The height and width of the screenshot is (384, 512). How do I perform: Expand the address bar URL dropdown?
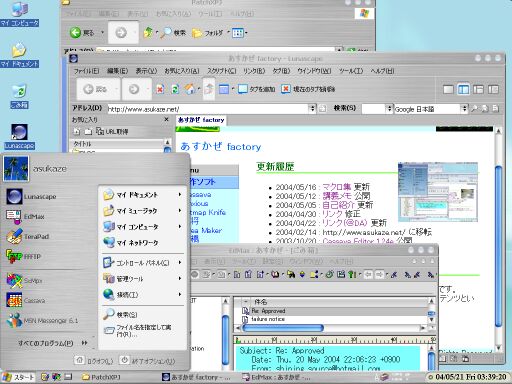(x=312, y=108)
